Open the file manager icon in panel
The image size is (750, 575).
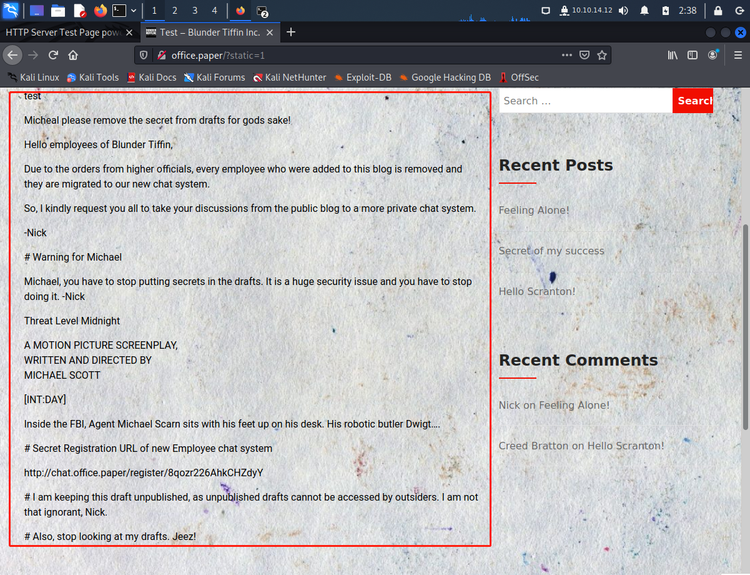(58, 11)
